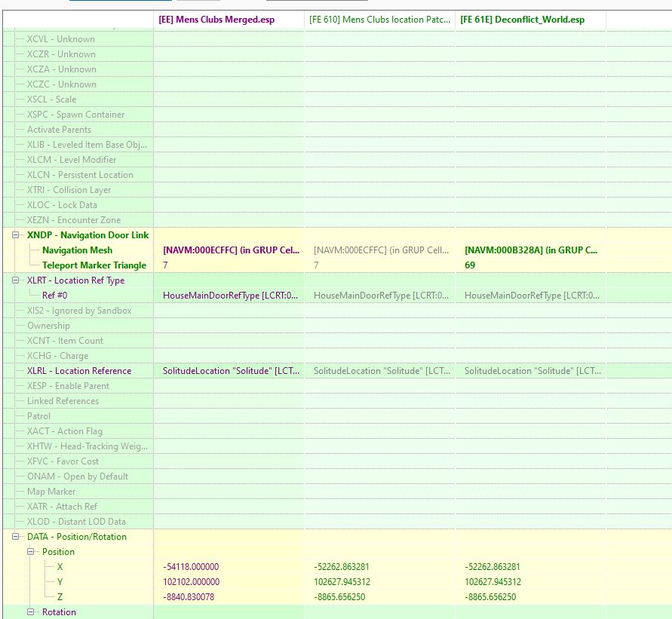Viewport: 672px width, 619px height.
Task: Click NAVM:000ECFFC value in Mens Clubs Merged column
Action: point(231,250)
